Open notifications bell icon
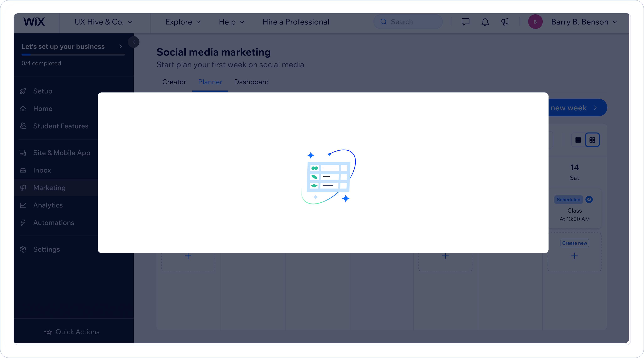The image size is (644, 358). point(485,22)
